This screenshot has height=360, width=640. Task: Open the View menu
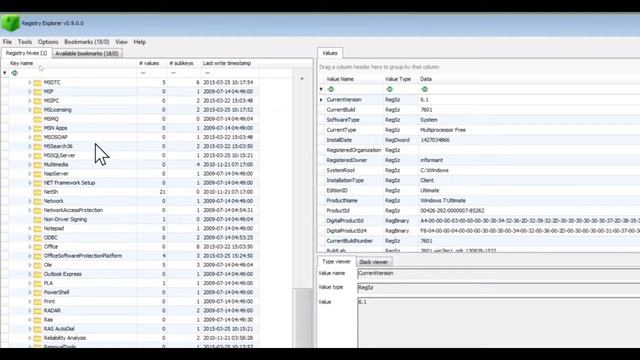(121, 42)
